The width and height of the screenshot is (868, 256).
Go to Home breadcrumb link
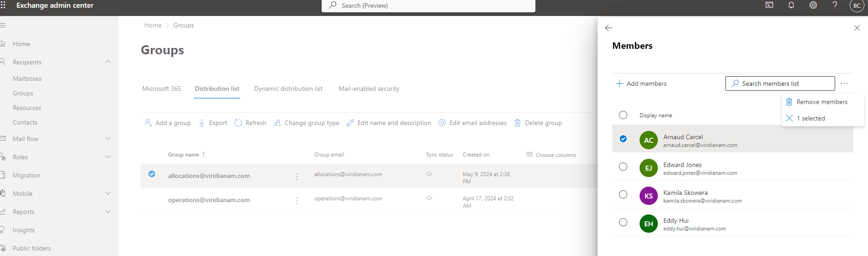click(x=153, y=25)
